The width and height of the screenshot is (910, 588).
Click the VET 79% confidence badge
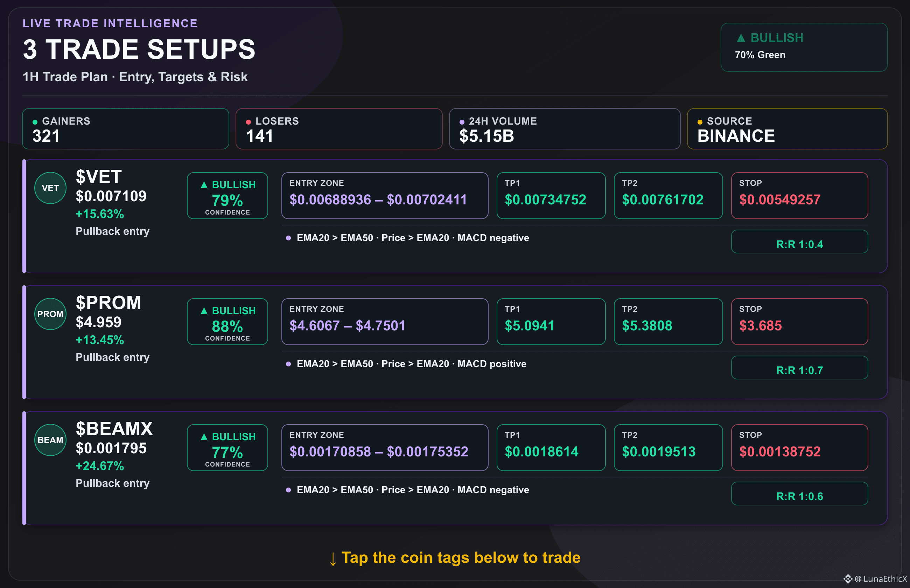coord(227,196)
